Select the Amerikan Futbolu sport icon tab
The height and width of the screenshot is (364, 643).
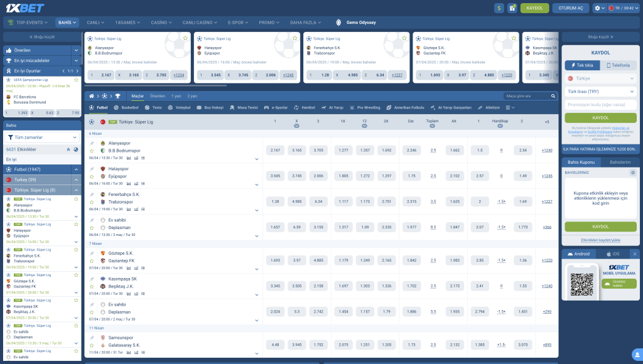coord(405,108)
